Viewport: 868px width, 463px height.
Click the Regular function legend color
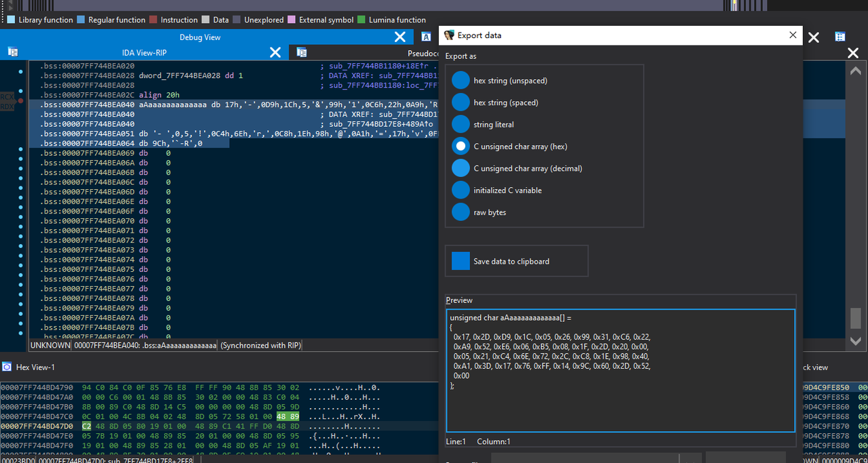point(81,20)
